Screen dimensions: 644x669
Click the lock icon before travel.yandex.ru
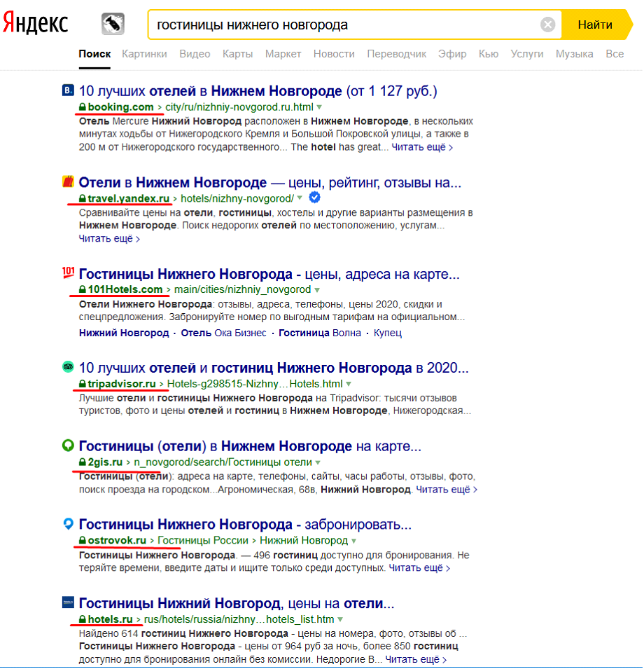point(83,198)
